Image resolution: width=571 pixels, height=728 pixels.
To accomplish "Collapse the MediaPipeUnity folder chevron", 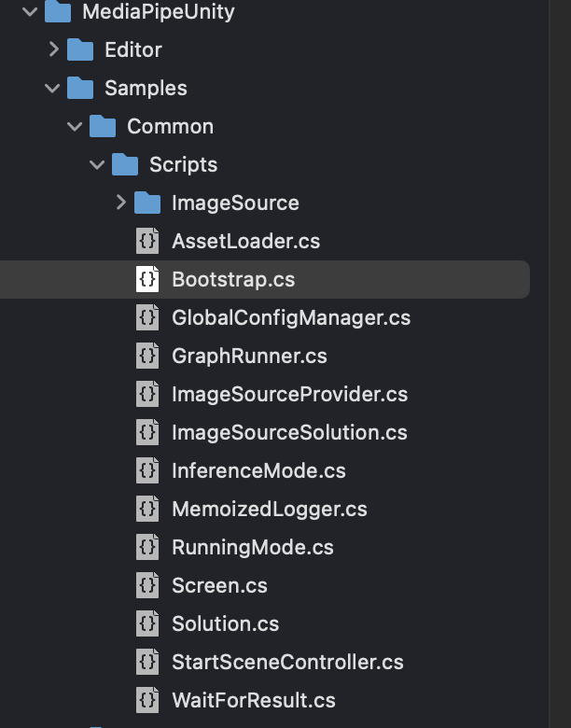I will point(30,11).
